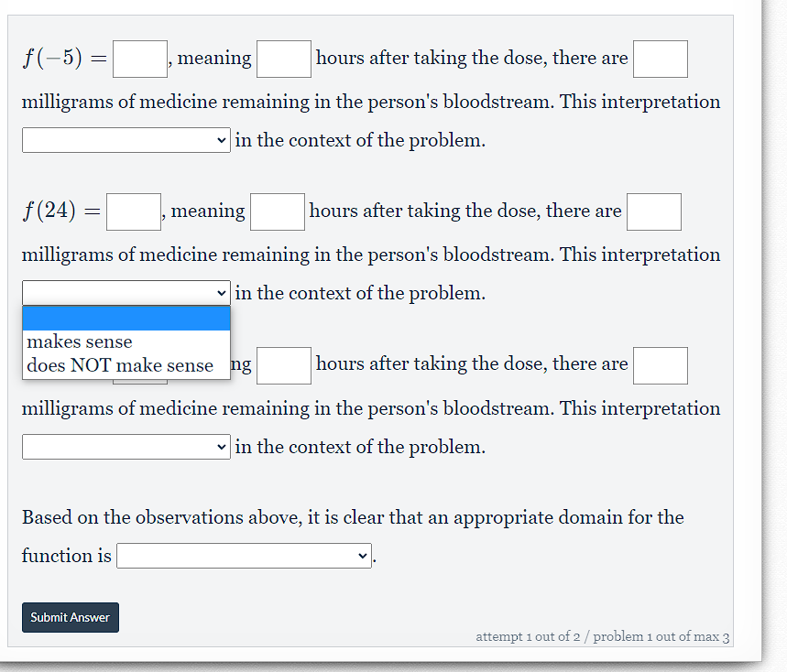Click the hours input box in the third function row

coord(284,365)
